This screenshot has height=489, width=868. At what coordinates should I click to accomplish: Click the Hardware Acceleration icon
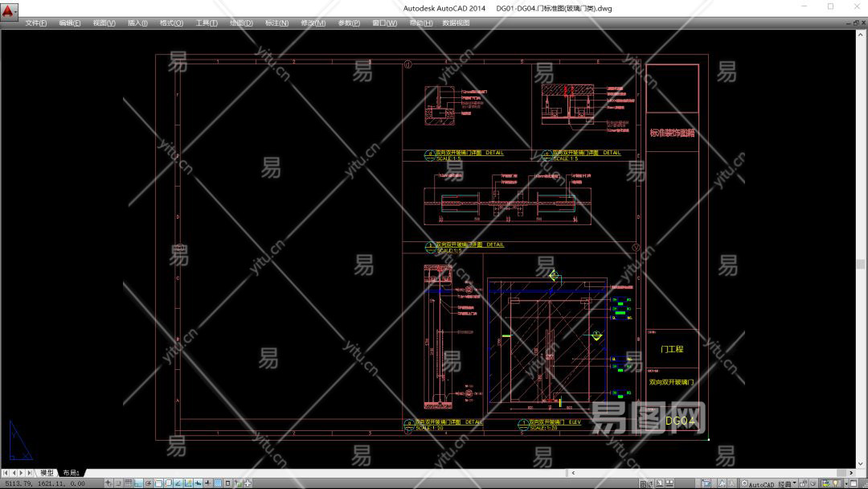813,483
